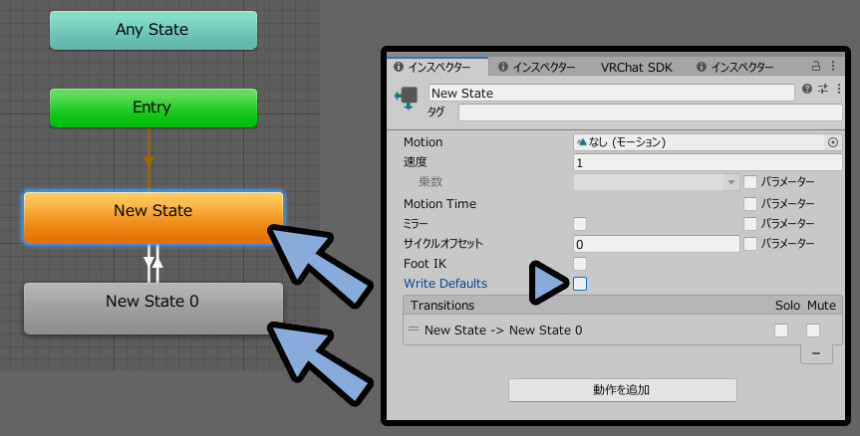Screen dimensions: 860x436
Task: Click the タグ input field
Action: tap(650, 112)
